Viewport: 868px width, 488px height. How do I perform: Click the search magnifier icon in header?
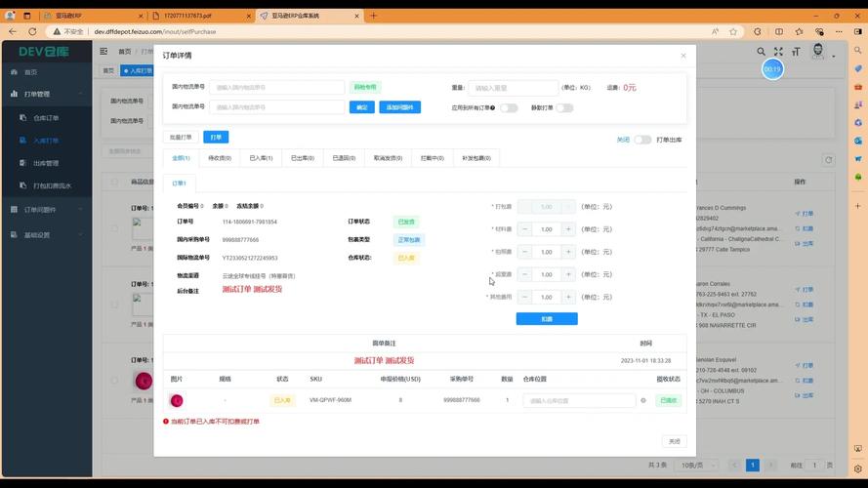click(761, 52)
